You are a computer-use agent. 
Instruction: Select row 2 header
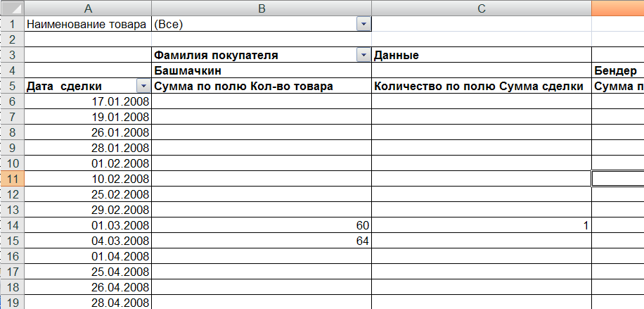point(13,39)
